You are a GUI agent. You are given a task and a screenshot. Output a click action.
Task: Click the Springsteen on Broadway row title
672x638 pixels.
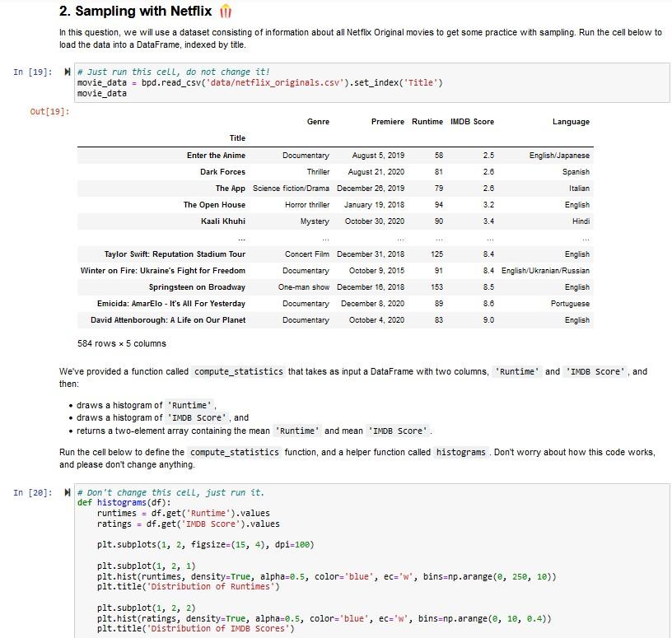click(197, 287)
